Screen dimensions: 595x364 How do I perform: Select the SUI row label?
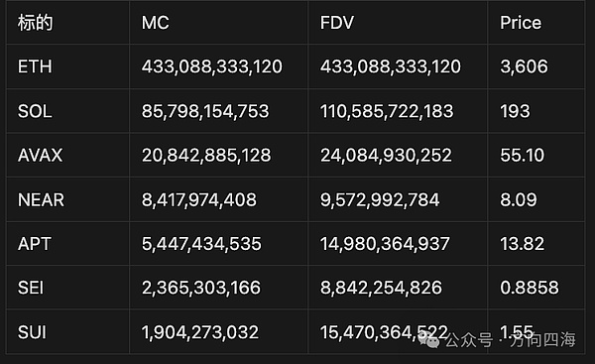click(32, 332)
